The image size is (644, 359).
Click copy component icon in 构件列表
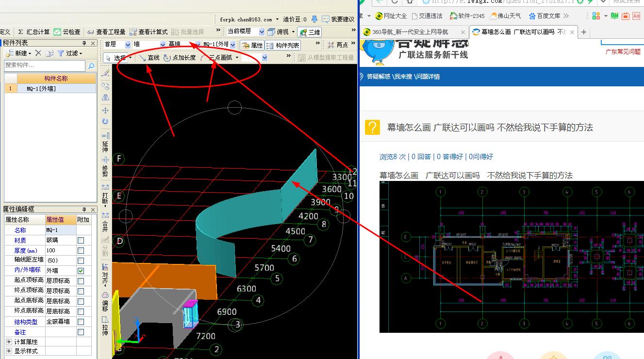(50, 53)
